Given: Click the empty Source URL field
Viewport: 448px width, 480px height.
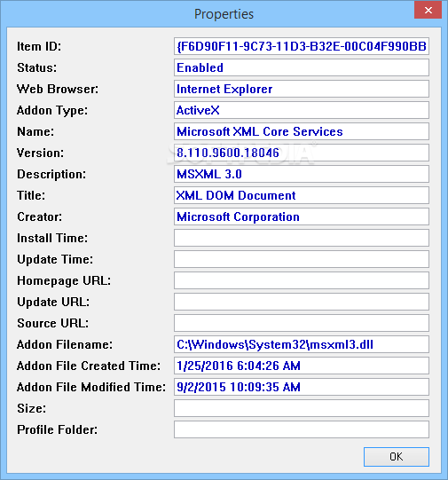Looking at the screenshot, I should (302, 323).
